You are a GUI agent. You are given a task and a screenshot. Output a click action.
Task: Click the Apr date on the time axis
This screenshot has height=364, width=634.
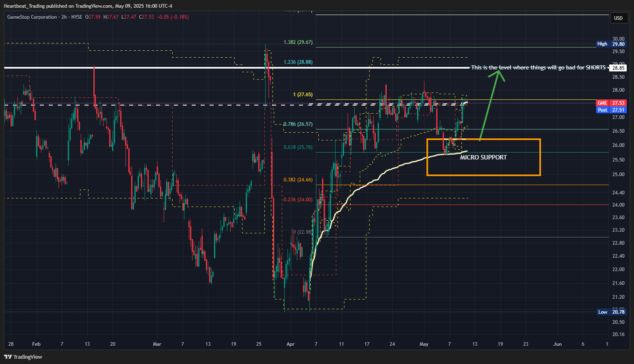click(x=290, y=344)
